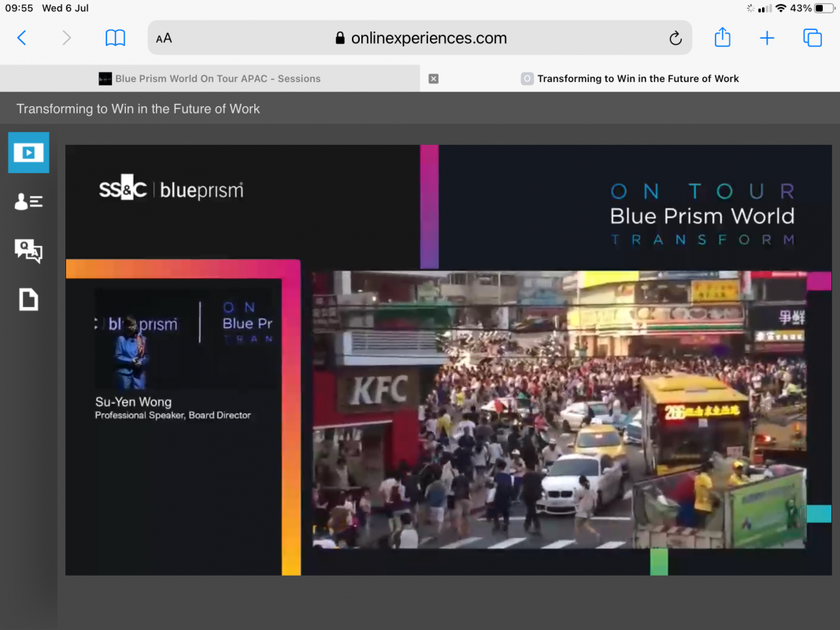Tap the 09:55 clock in status bar
The width and height of the screenshot is (840, 630).
click(19, 8)
